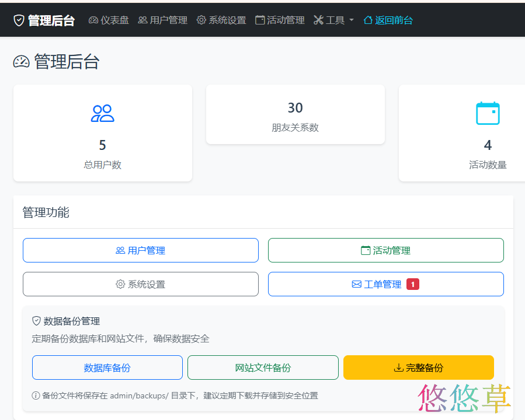Click the wrench tools icon in navbar
The image size is (525, 420).
click(x=318, y=20)
